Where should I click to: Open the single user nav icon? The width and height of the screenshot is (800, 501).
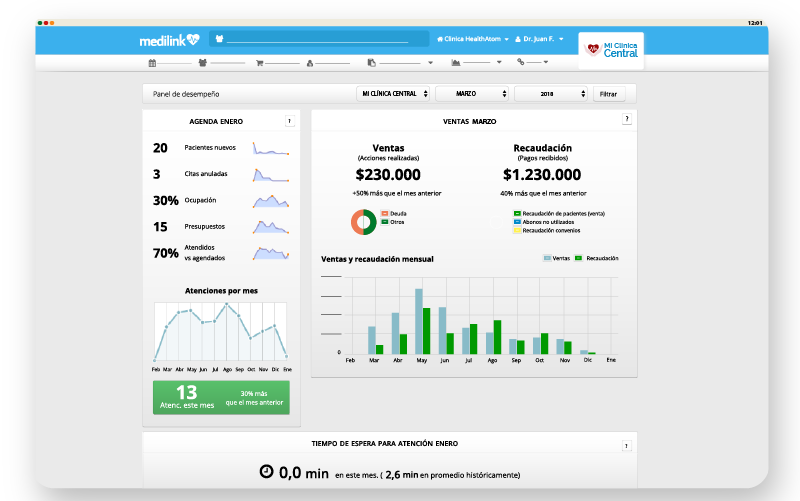[x=310, y=63]
